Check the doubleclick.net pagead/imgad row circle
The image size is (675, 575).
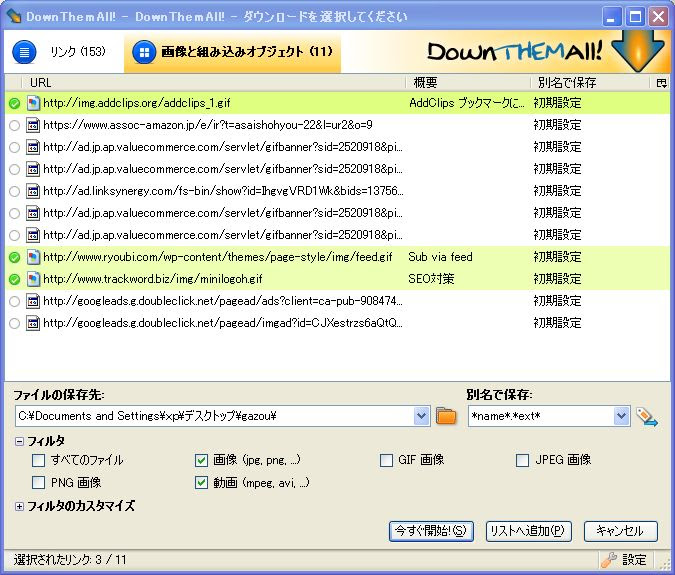15,323
